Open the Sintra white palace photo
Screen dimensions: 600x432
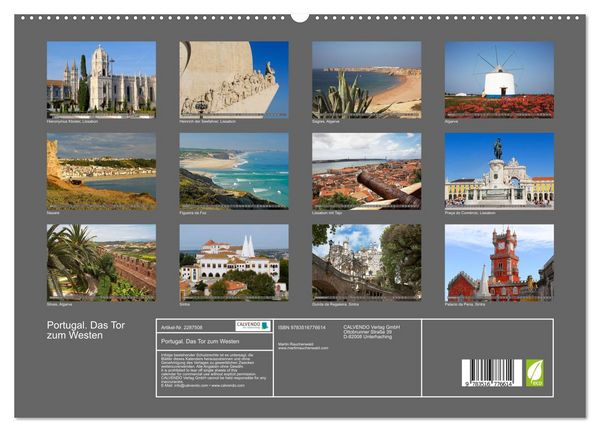(234, 262)
